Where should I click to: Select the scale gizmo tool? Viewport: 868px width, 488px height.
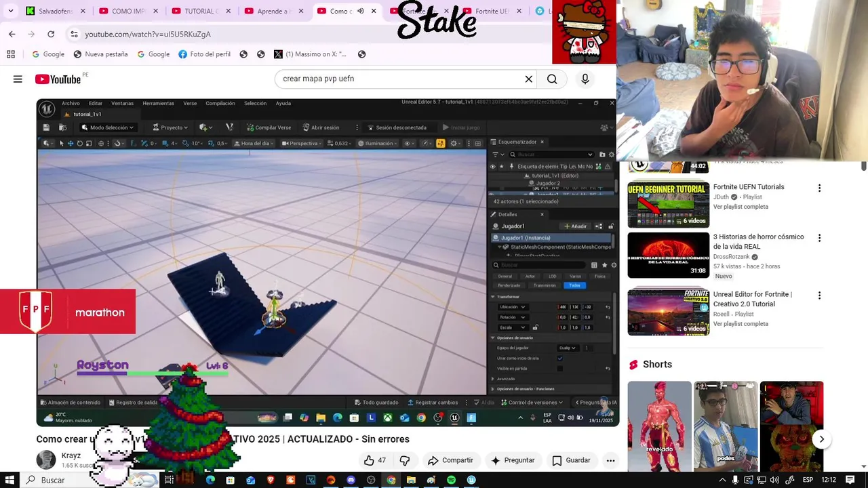tap(88, 143)
